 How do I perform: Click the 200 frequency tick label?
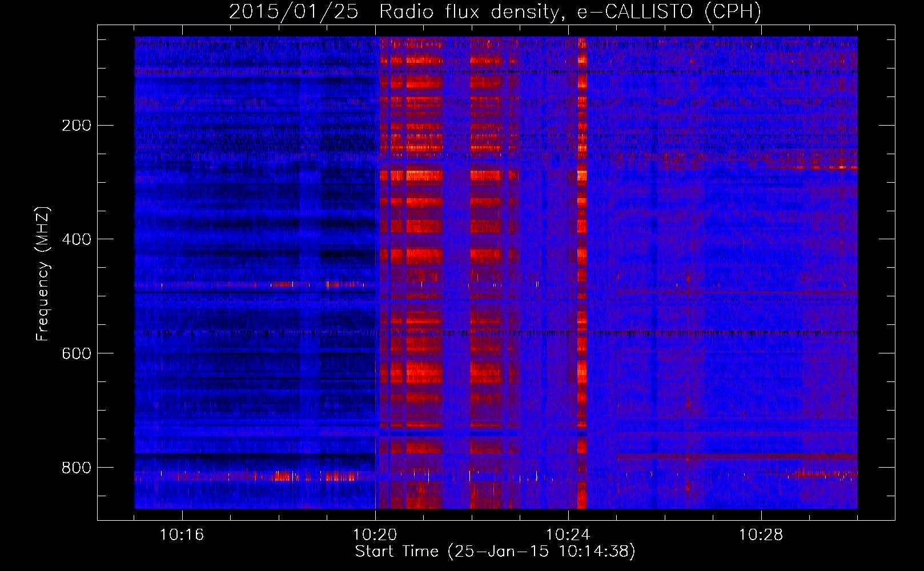click(77, 126)
